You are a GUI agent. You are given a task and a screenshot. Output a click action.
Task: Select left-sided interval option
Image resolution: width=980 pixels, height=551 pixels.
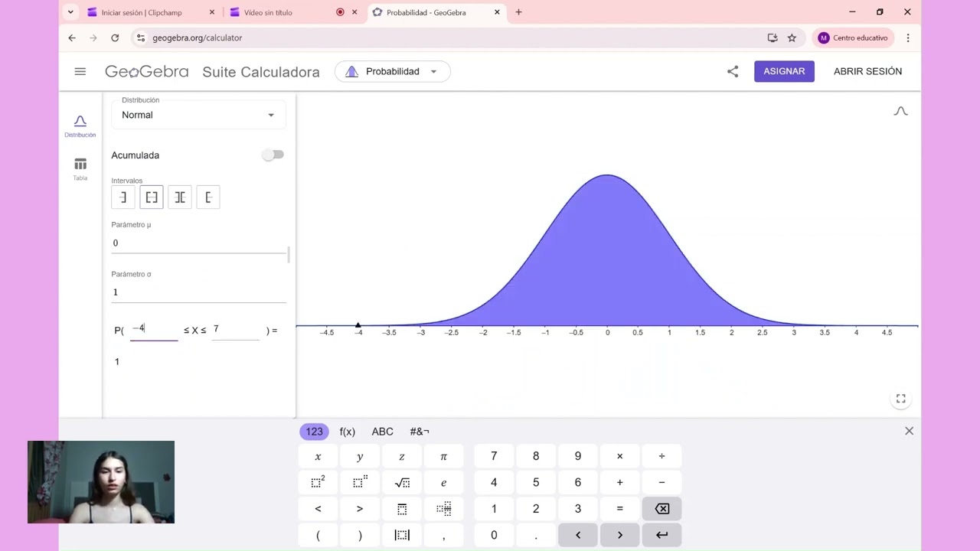tap(122, 197)
